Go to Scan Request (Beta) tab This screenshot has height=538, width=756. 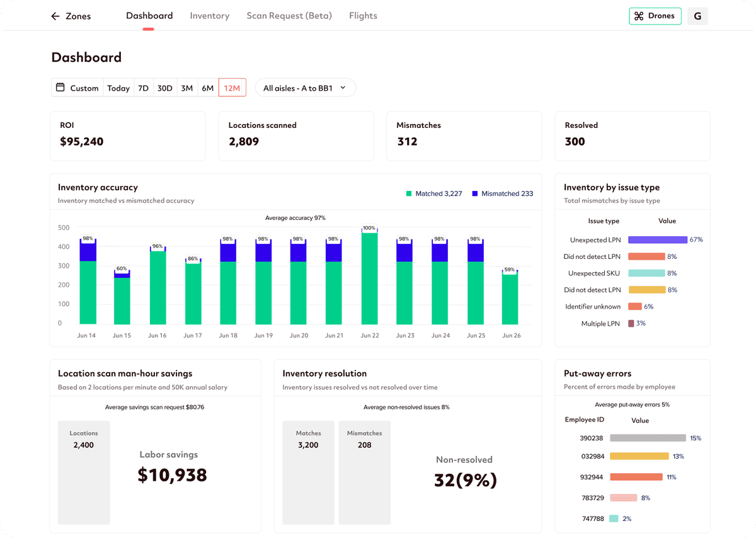(x=289, y=16)
